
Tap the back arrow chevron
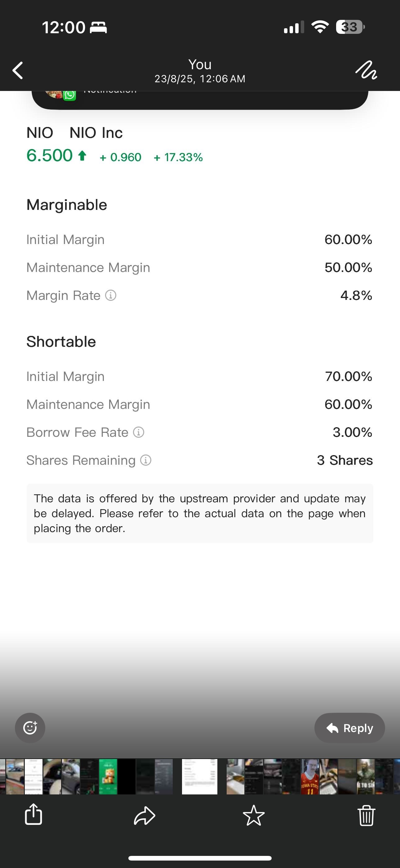click(x=17, y=70)
